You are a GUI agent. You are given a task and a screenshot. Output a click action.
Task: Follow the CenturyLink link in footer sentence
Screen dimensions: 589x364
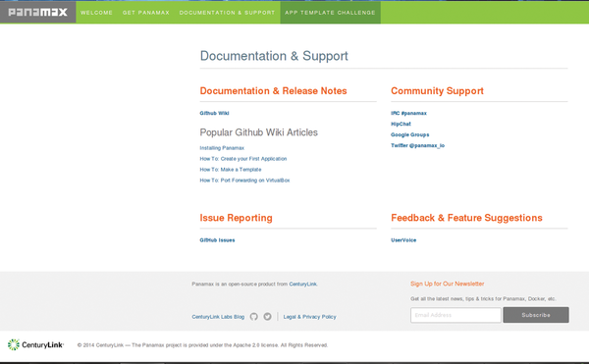pos(302,285)
